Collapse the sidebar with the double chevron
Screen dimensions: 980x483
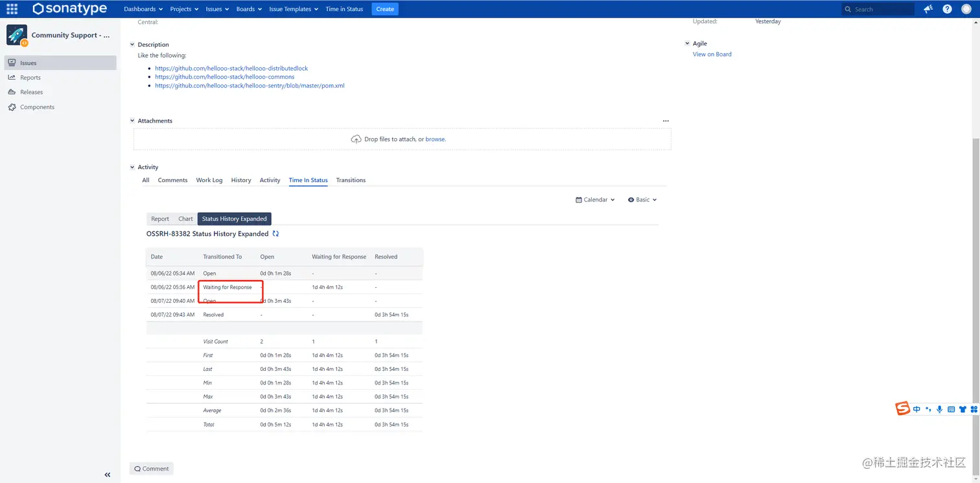click(108, 475)
